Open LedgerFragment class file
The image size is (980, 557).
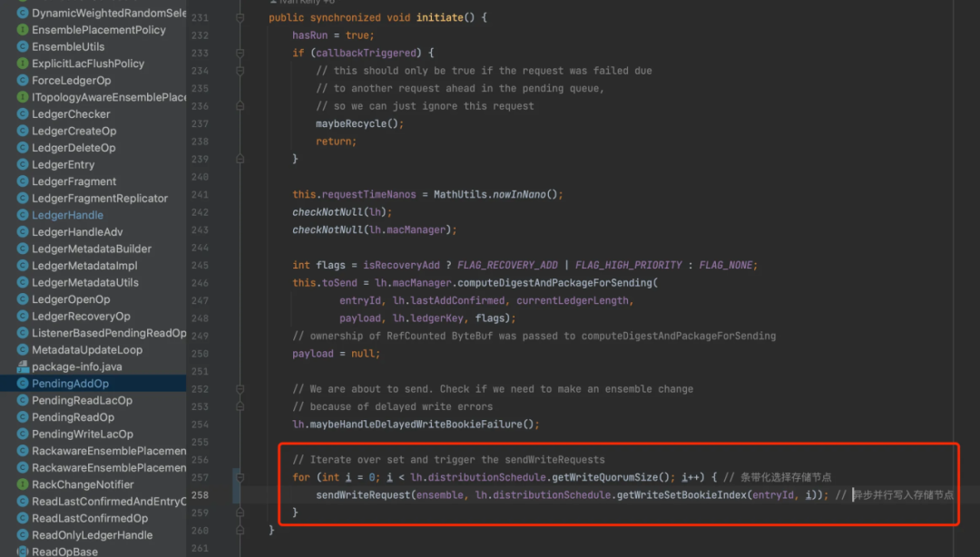coord(73,182)
